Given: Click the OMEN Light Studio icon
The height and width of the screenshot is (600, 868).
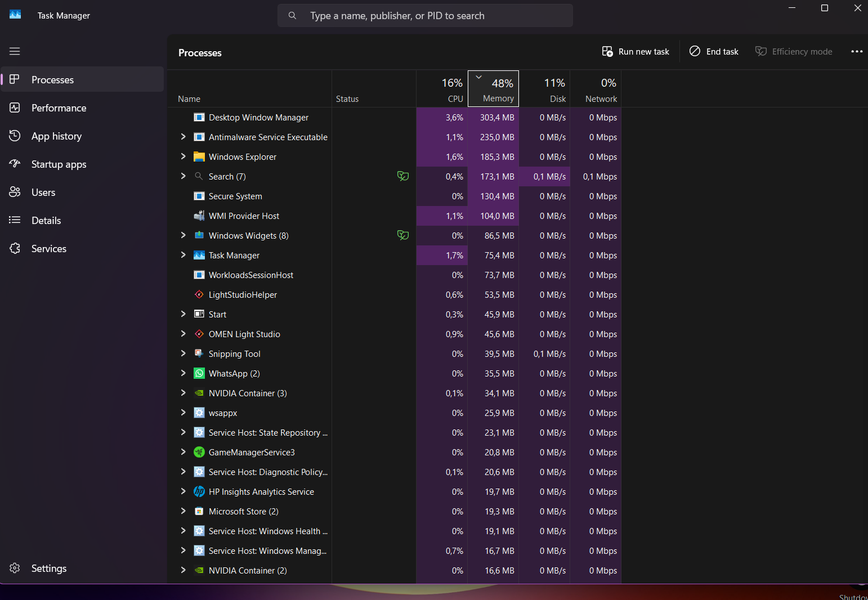Looking at the screenshot, I should point(199,334).
